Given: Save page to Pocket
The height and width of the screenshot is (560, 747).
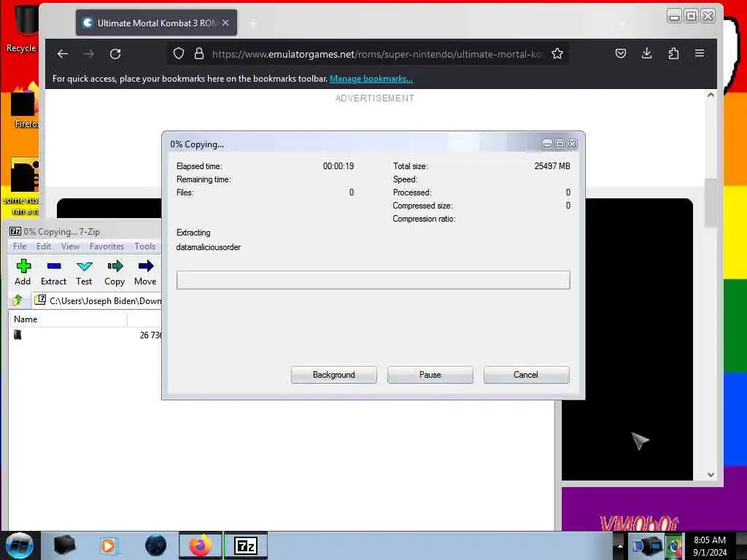Looking at the screenshot, I should [x=620, y=53].
